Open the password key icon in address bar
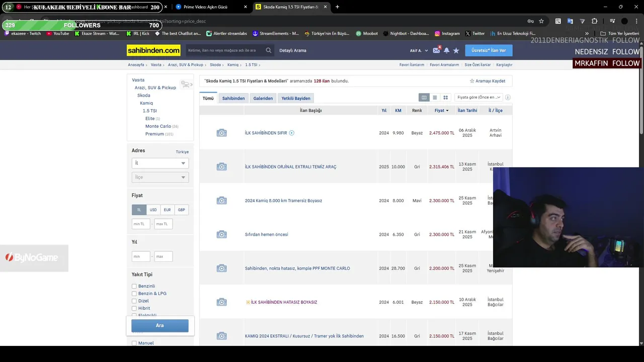Viewport: 644px width, 362px height. [x=530, y=21]
